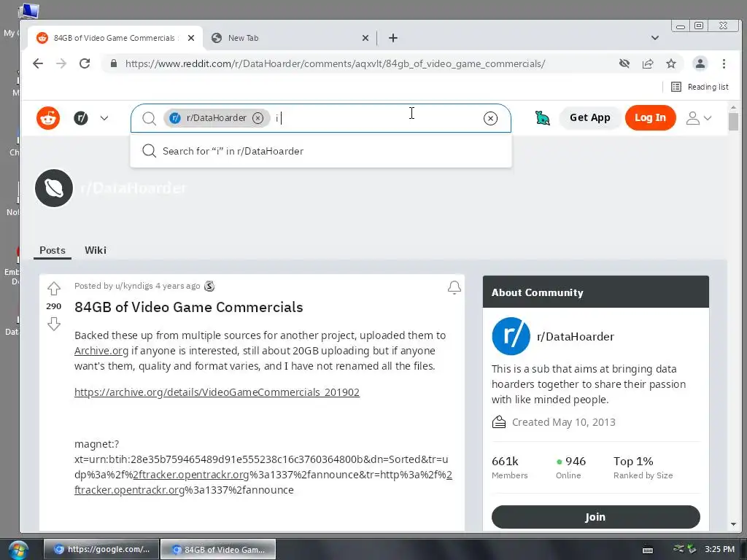Click the cake Created May 10, 2013 icon
Screen dimensions: 747x560
(x=499, y=422)
